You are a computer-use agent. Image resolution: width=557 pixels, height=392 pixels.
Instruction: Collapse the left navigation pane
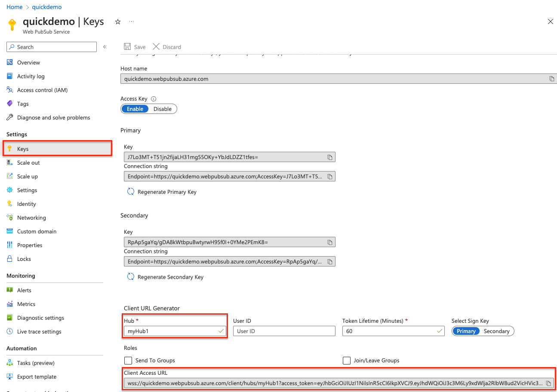(105, 47)
